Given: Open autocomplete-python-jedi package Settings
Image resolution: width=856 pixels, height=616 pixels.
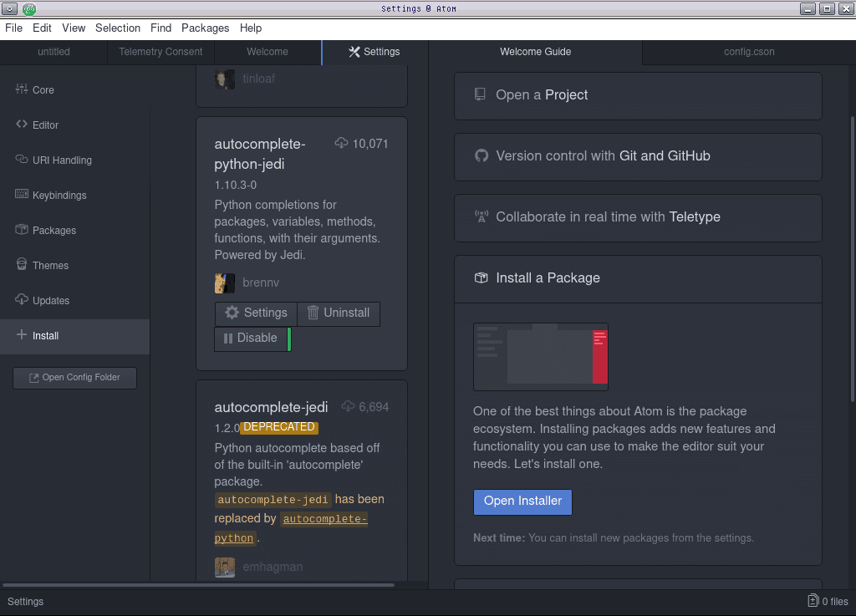Looking at the screenshot, I should click(x=256, y=313).
